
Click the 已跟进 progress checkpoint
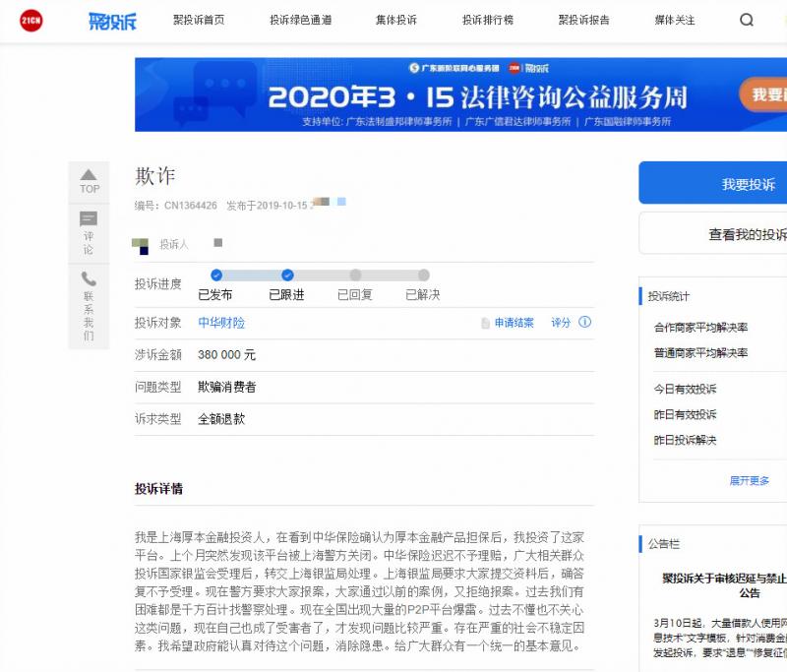coord(287,275)
